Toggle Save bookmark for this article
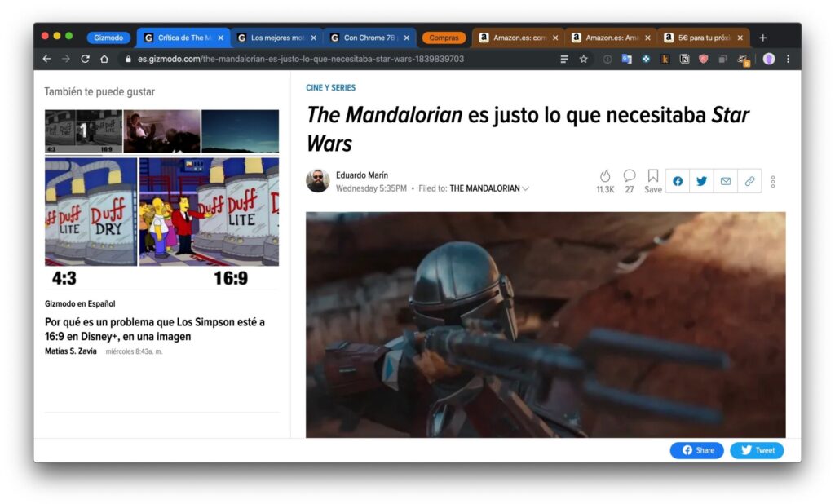This screenshot has width=835, height=504. pyautogui.click(x=653, y=181)
